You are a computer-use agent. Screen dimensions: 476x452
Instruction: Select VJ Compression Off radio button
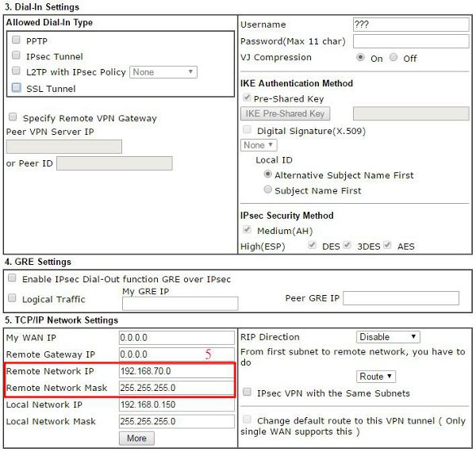tap(393, 57)
